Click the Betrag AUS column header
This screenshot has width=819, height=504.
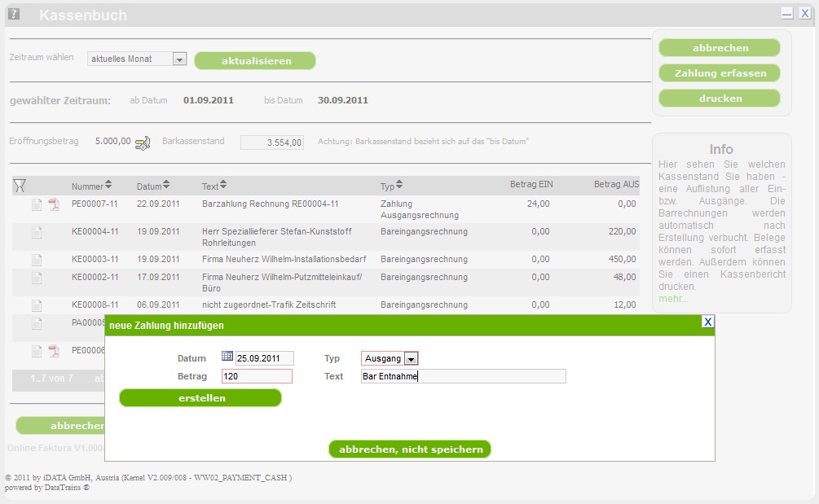coord(616,184)
